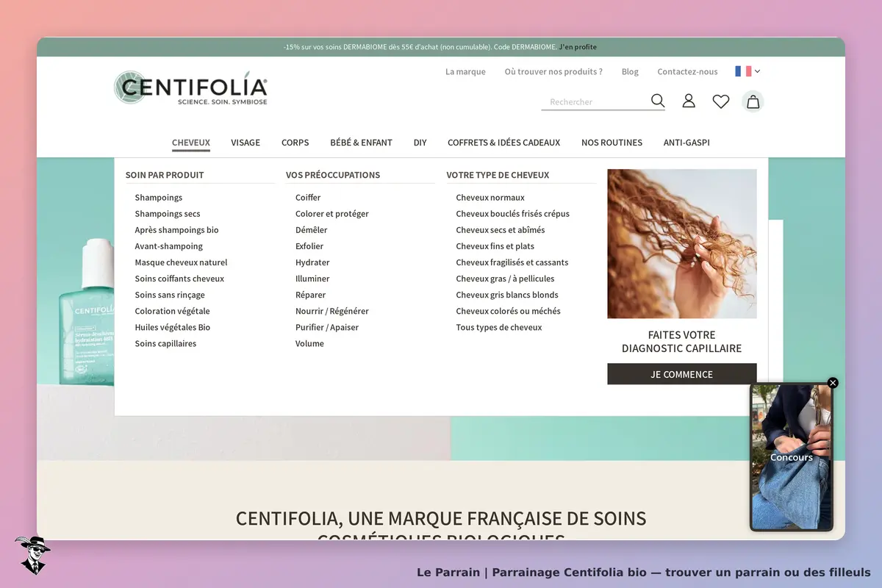Screen dimensions: 882x588
Task: Pick Cheveux fins et plats
Action: (x=495, y=246)
